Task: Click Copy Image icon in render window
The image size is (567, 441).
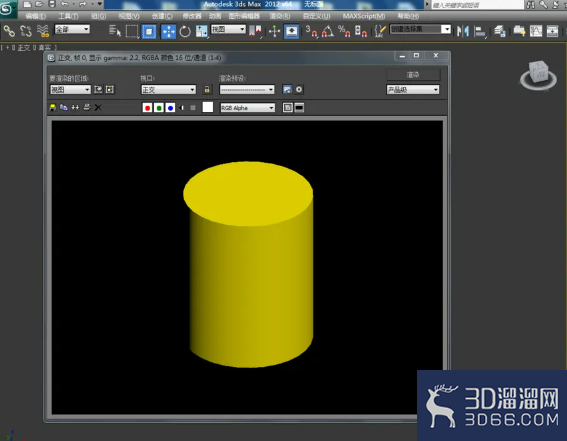Action: [64, 107]
